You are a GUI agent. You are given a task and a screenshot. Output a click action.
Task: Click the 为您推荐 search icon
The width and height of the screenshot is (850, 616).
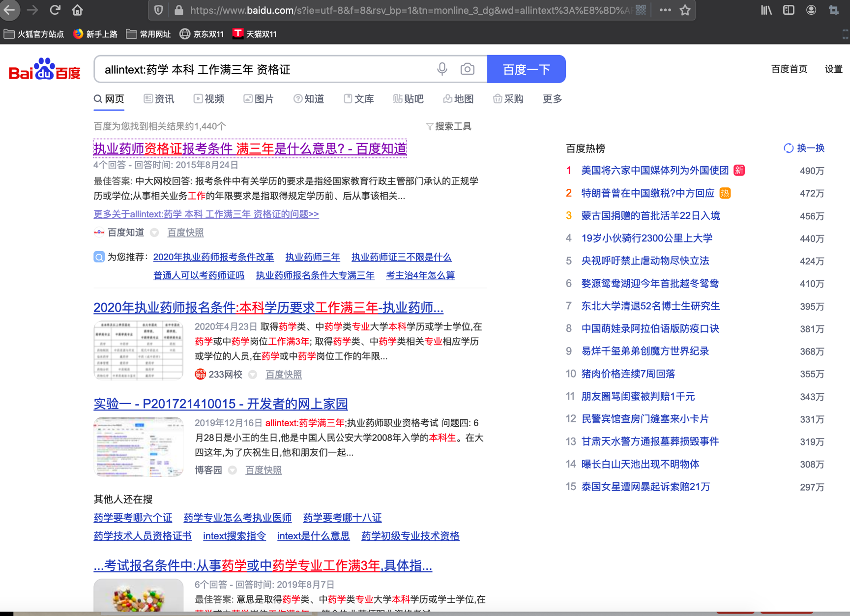[x=99, y=257]
